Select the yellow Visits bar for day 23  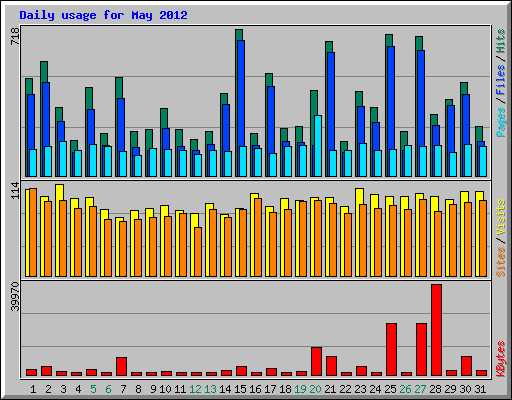[360, 196]
